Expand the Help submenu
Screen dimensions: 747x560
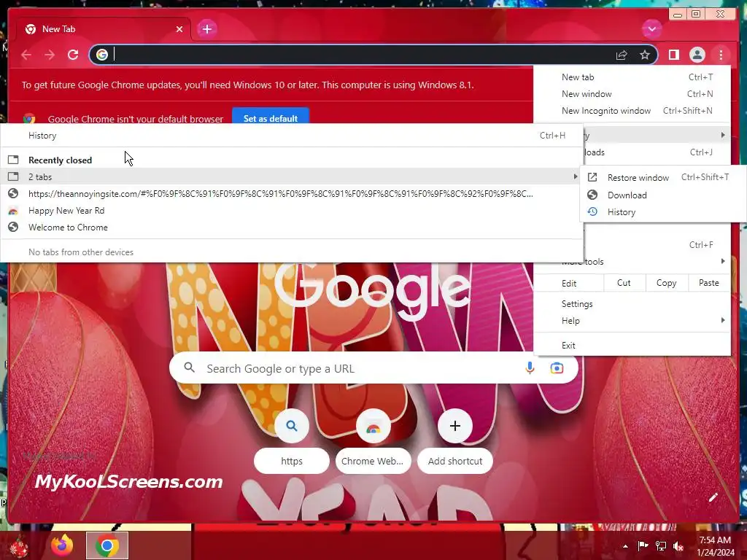632,321
